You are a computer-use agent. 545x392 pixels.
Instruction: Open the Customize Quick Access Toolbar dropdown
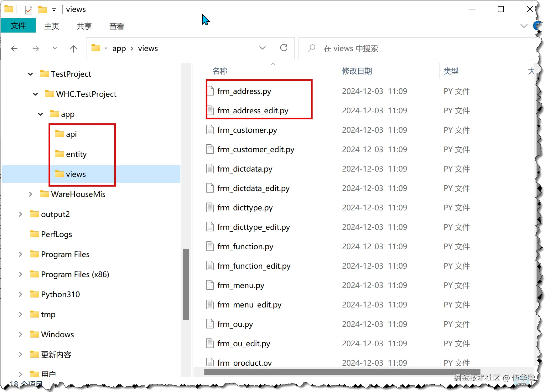pos(54,10)
